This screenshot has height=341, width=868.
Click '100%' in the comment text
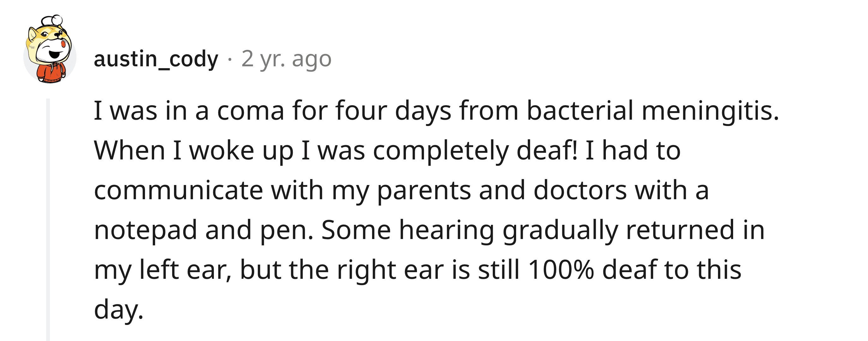pyautogui.click(x=561, y=270)
